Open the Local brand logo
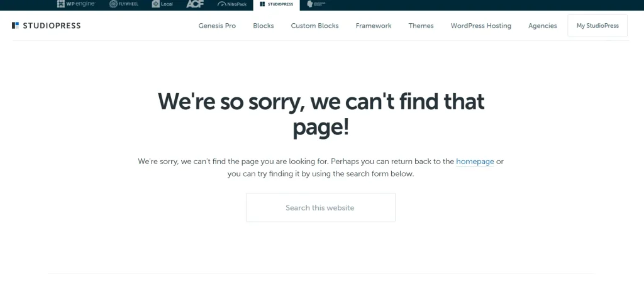This screenshot has height=294, width=644. [162, 4]
